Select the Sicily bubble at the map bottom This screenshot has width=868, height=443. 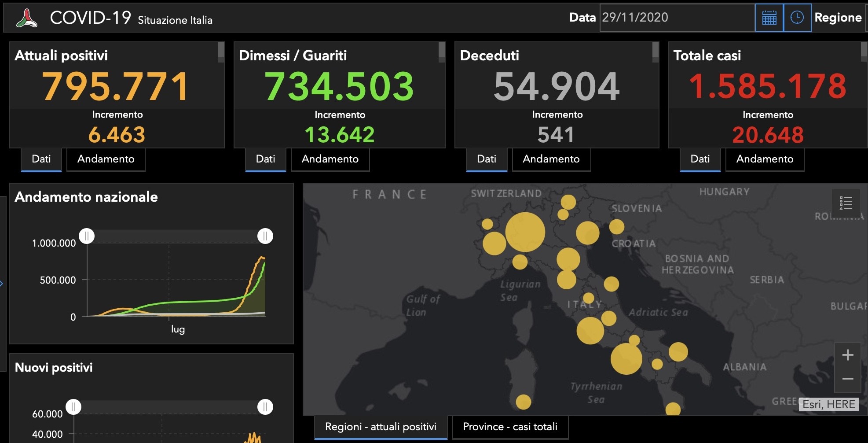tap(673, 410)
